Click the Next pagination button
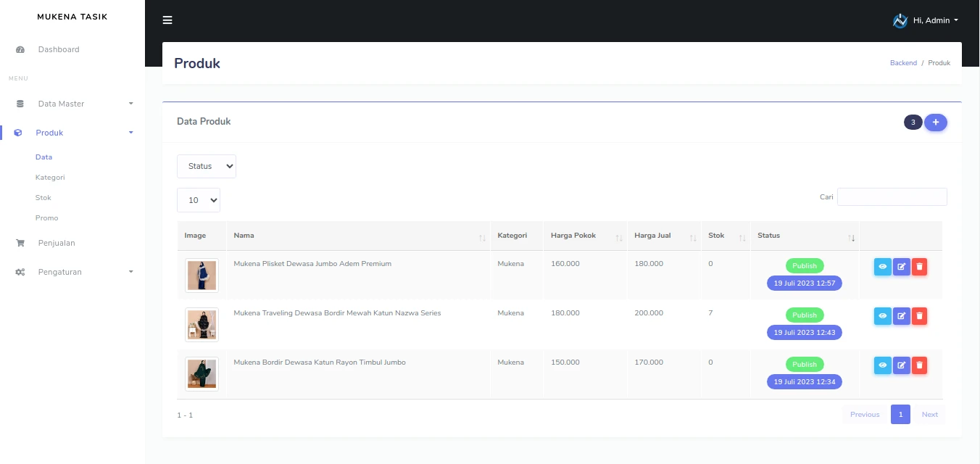The height and width of the screenshot is (464, 980). point(929,415)
